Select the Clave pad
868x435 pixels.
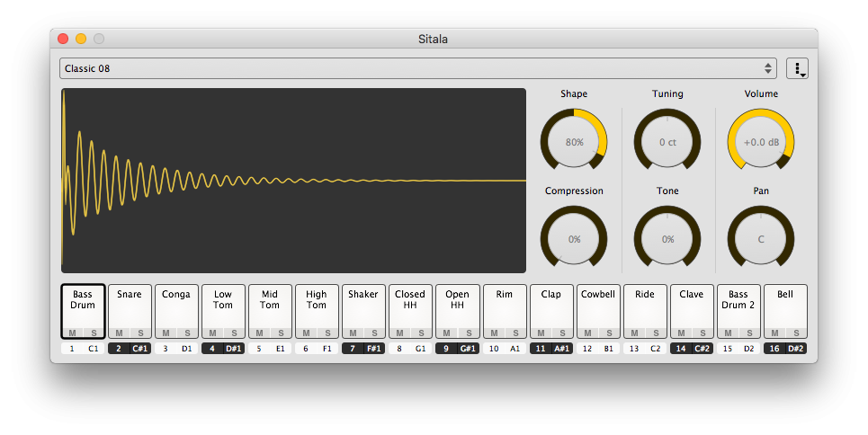[x=692, y=311]
